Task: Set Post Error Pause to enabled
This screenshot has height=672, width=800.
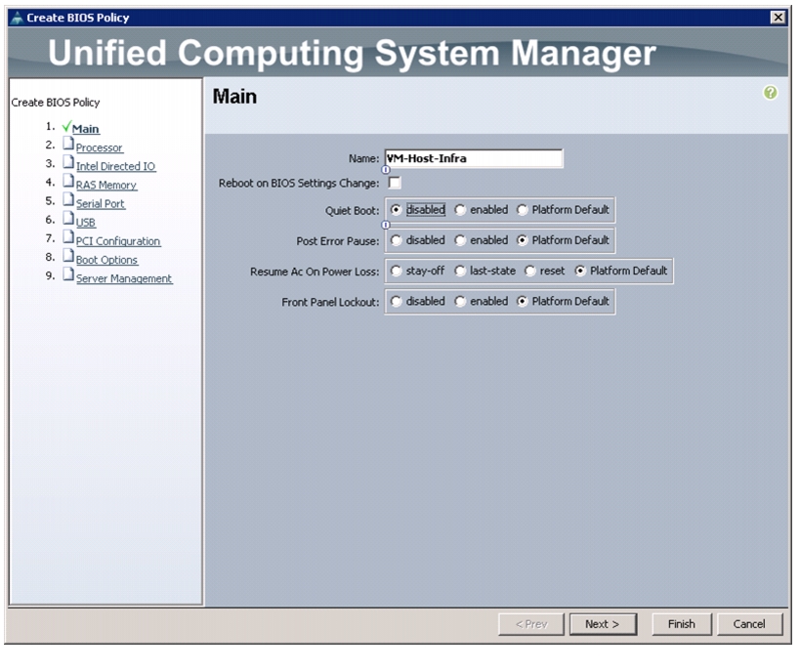Action: [x=460, y=240]
